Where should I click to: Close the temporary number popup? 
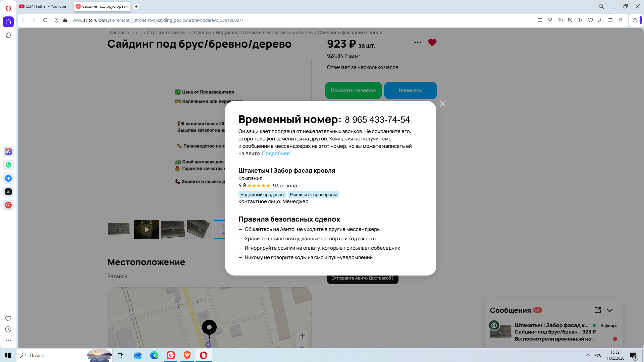point(442,104)
